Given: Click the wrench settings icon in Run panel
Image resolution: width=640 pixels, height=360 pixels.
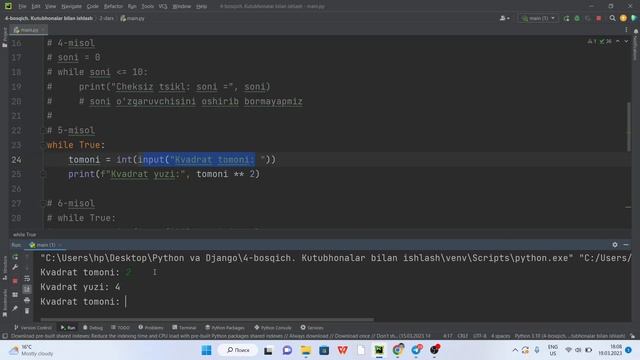Looking at the screenshot, I should [15, 268].
